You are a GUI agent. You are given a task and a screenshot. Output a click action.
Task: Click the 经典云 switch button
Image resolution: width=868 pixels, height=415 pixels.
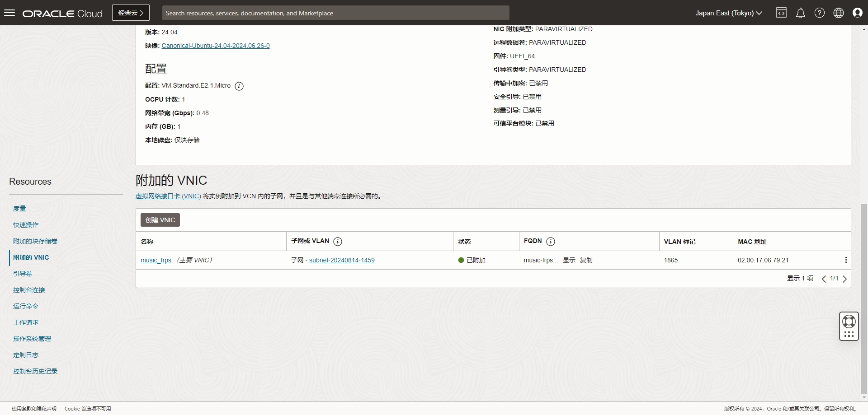tap(131, 13)
